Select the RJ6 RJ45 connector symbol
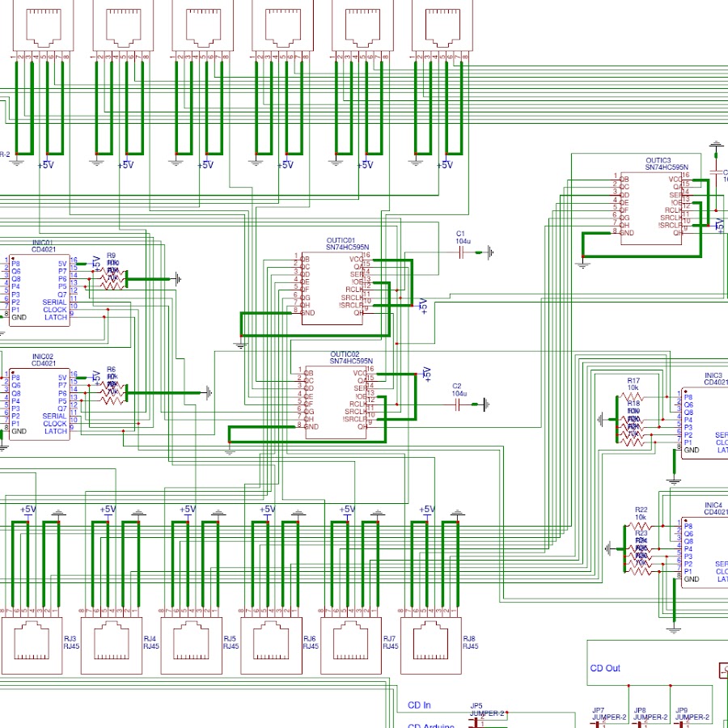The height and width of the screenshot is (728, 728). tap(271, 645)
